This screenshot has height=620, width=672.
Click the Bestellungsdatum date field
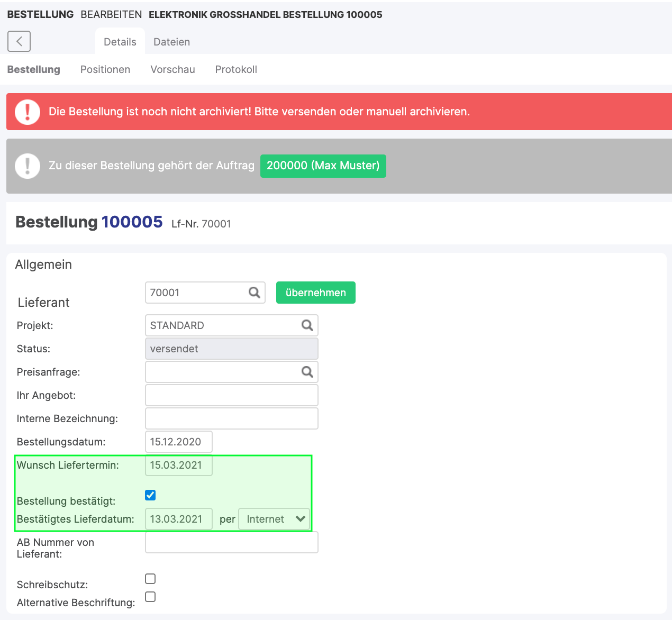point(178,442)
